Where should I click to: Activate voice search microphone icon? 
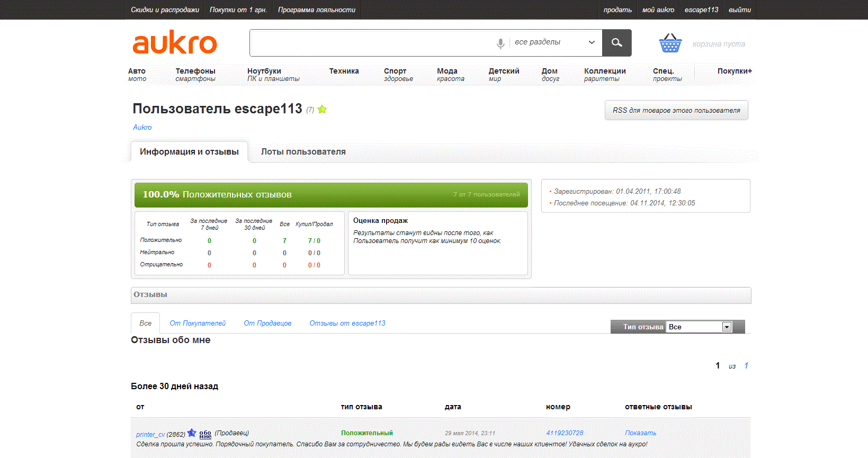[x=500, y=43]
